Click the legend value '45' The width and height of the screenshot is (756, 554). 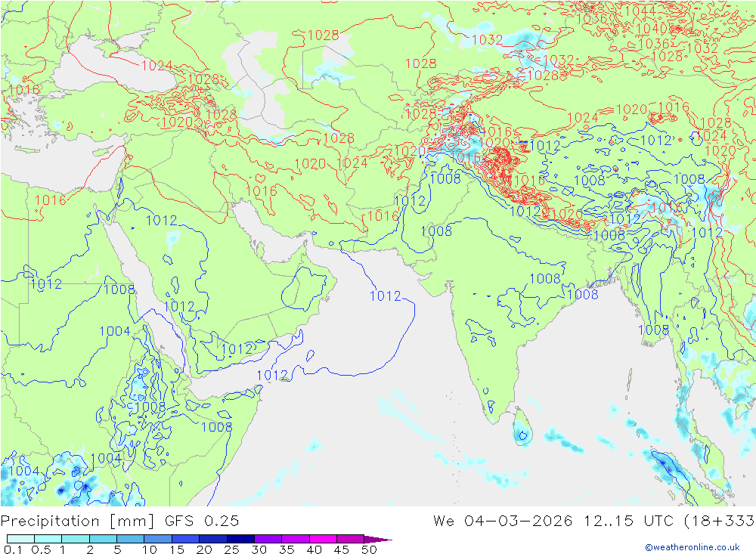point(342,549)
